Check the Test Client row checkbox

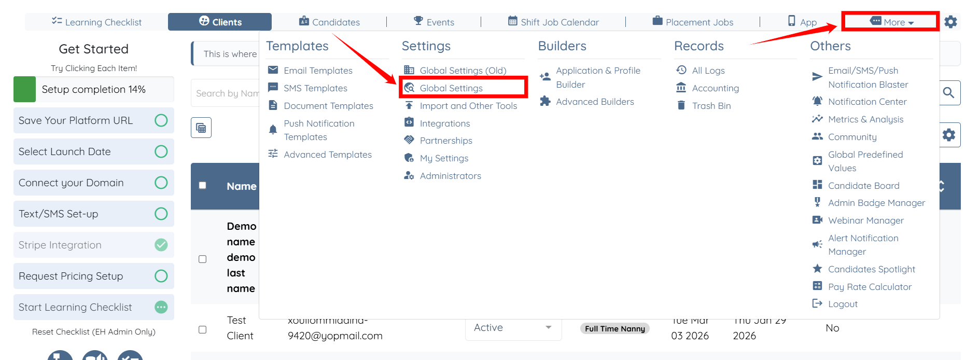pyautogui.click(x=203, y=329)
